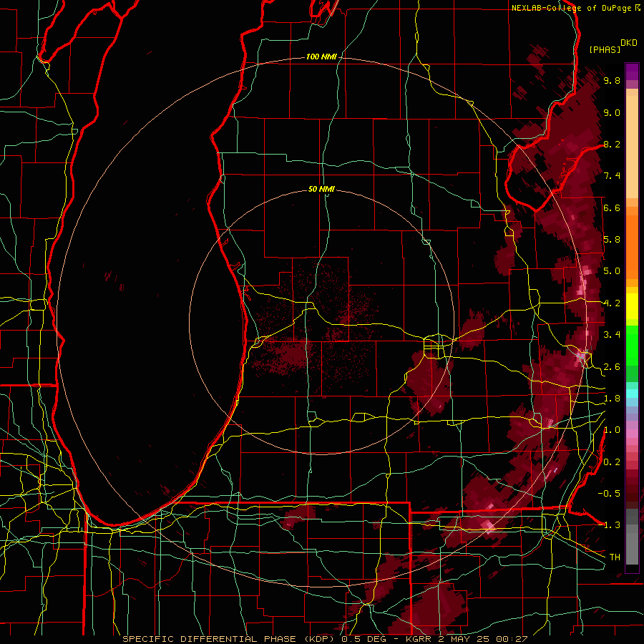
Task: Select the 4.2 scale label
Action: pos(612,303)
